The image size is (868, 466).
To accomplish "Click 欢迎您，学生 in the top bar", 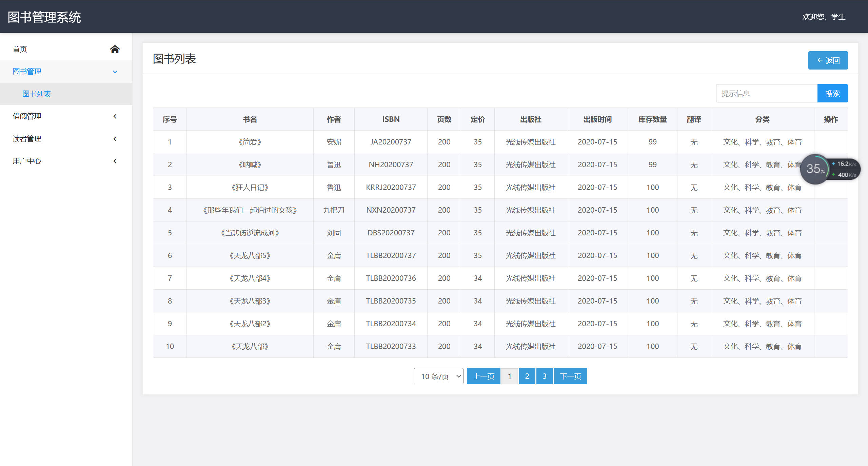I will point(824,17).
